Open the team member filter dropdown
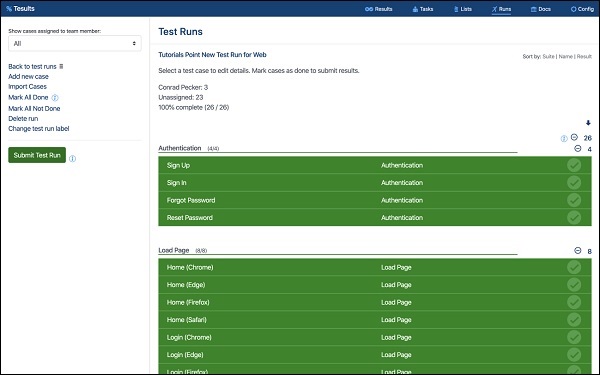 (75, 43)
